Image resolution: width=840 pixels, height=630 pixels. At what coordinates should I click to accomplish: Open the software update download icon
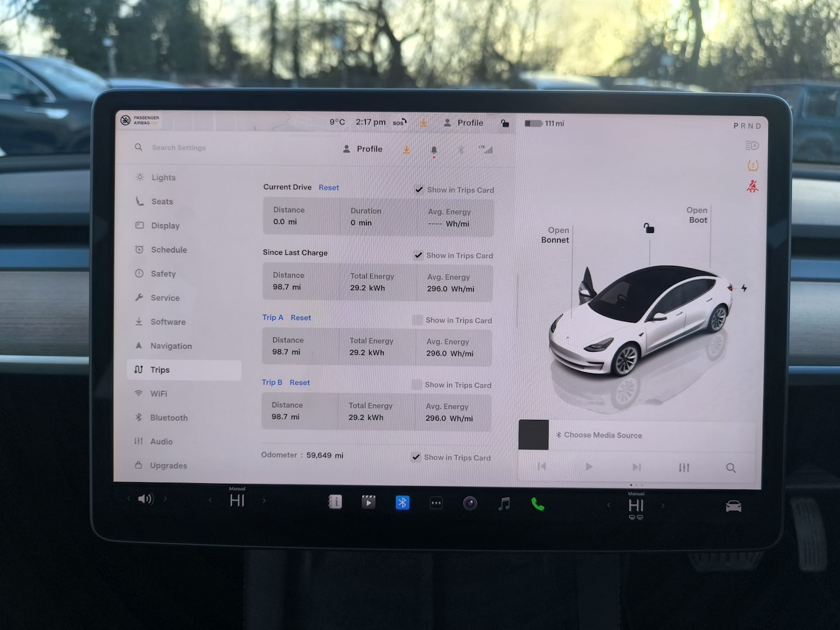coord(407,150)
